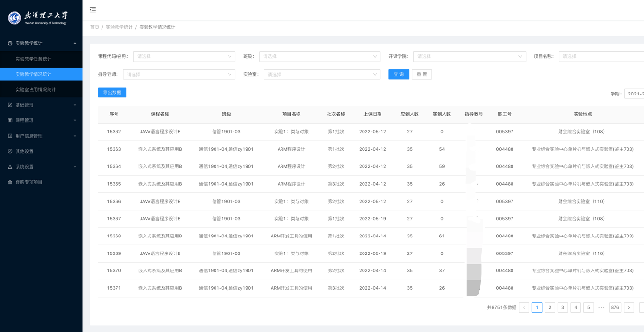The width and height of the screenshot is (644, 332).
Task: Click the 项目名称 input field
Action: coord(601,56)
